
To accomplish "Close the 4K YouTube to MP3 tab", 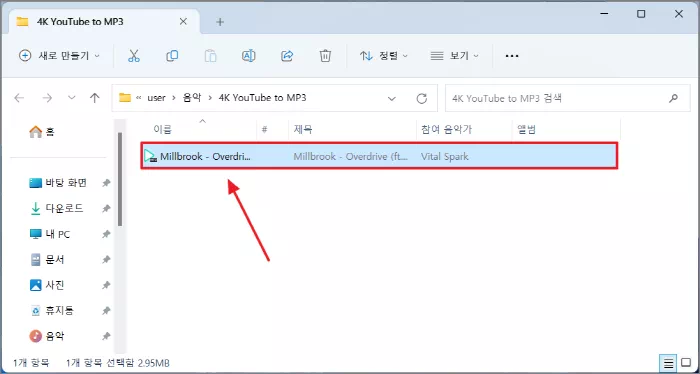I will click(x=183, y=21).
